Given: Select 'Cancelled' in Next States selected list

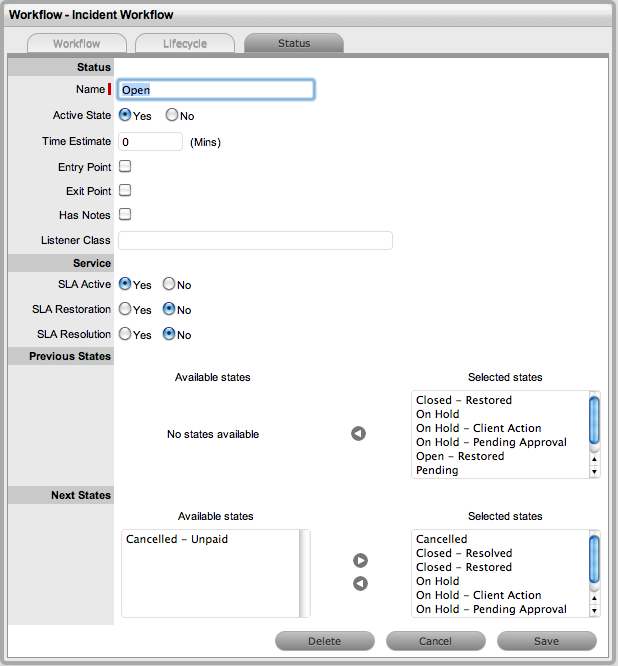Looking at the screenshot, I should click(441, 539).
